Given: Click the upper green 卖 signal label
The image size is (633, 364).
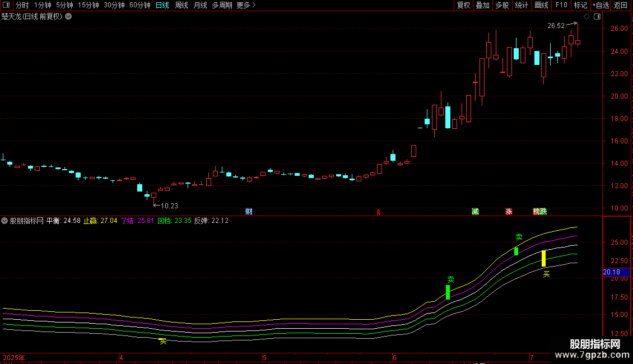Looking at the screenshot, I should (519, 237).
